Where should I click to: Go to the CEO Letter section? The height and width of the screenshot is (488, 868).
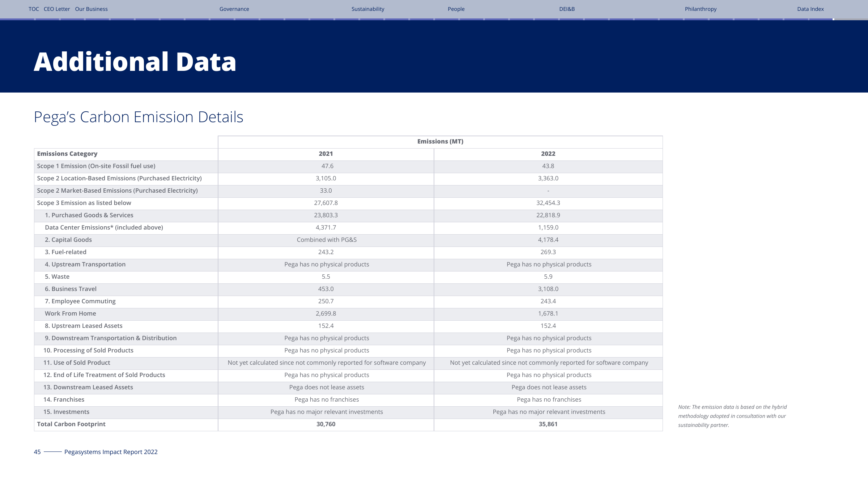point(57,9)
